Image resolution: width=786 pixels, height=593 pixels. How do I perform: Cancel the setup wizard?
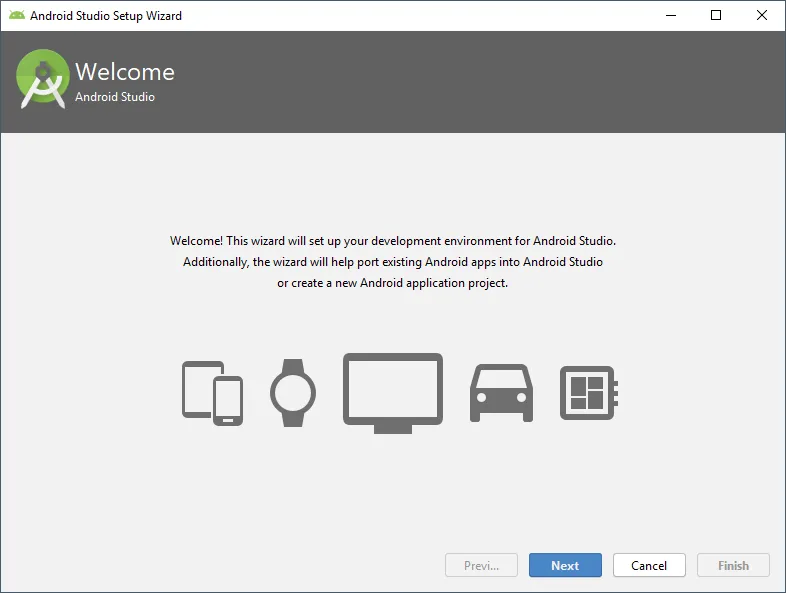649,565
